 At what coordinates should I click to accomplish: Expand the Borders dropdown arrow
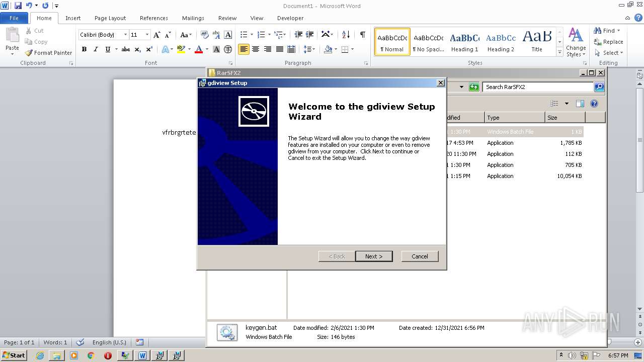(x=352, y=49)
